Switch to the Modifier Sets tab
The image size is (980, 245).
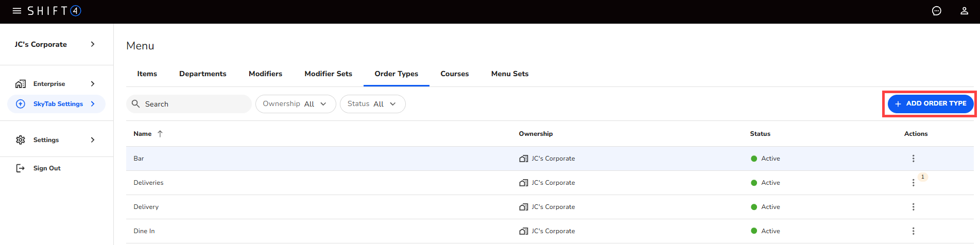click(x=328, y=74)
